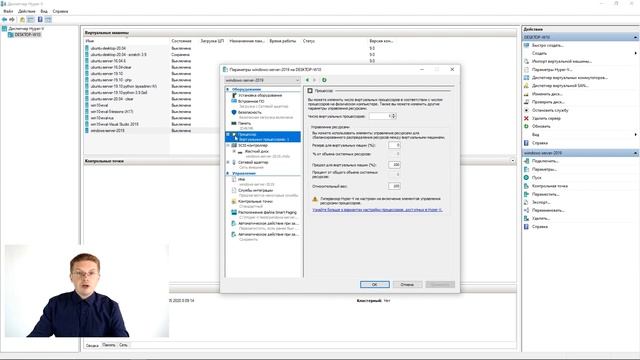Open Диспетчер виртуальных коммутаторов

point(570,78)
